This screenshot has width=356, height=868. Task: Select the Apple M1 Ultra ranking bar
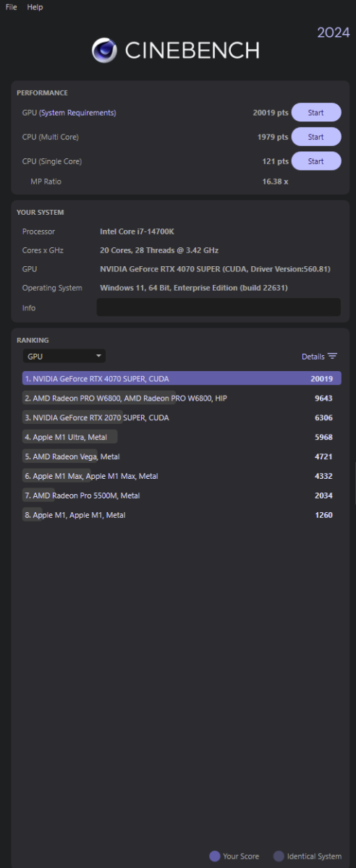point(182,437)
